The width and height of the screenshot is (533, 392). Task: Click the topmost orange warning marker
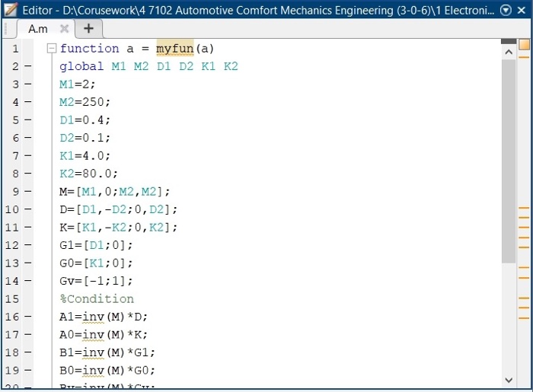pyautogui.click(x=524, y=57)
